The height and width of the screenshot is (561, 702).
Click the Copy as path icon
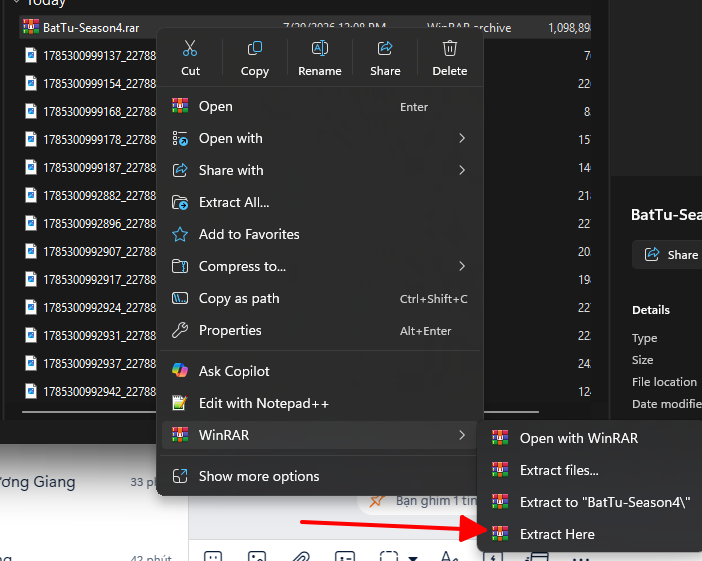coord(180,298)
